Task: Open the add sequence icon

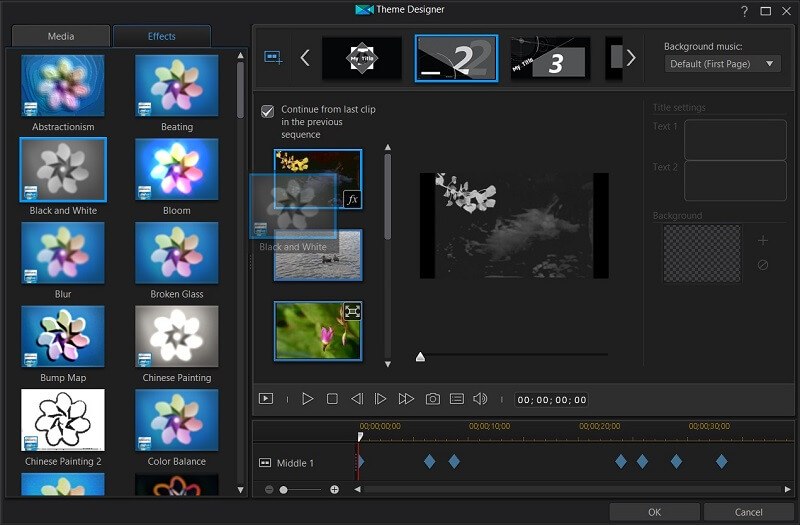Action: tap(273, 57)
